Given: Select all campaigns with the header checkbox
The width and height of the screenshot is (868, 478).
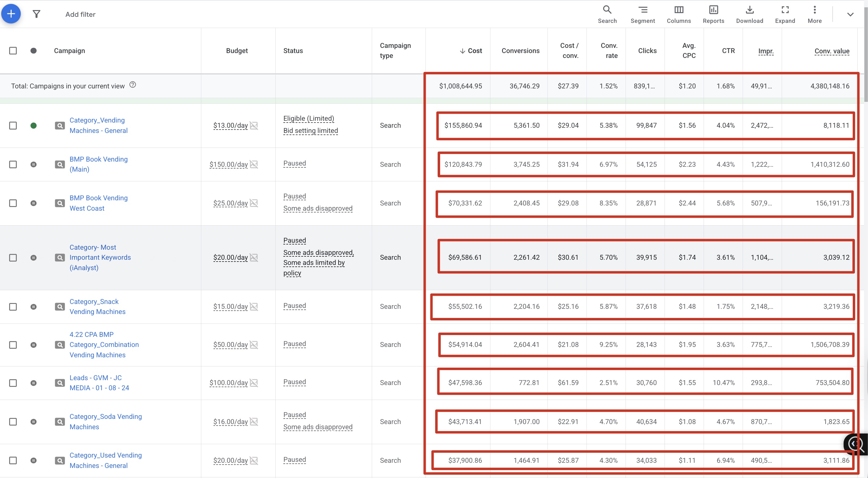Looking at the screenshot, I should click(13, 51).
